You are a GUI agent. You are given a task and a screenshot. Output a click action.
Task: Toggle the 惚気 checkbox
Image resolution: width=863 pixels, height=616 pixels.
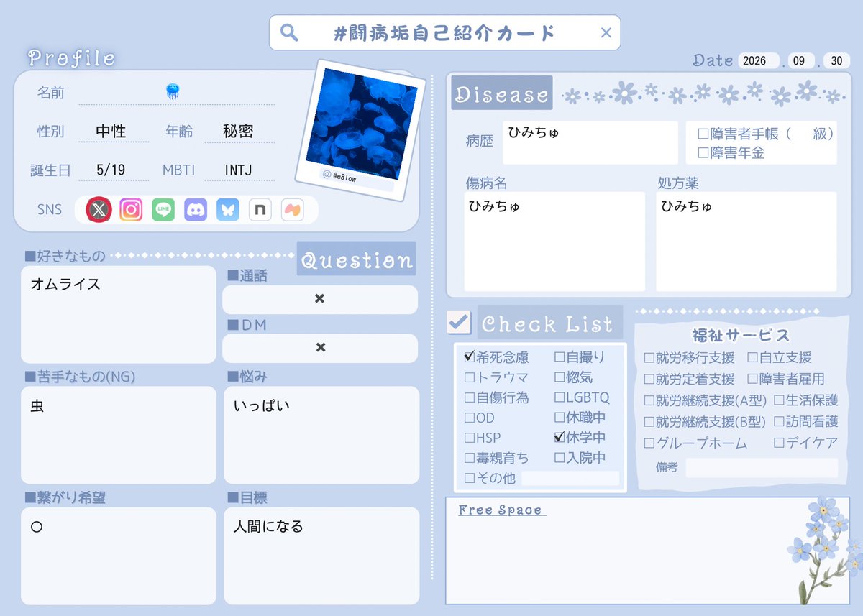tap(560, 377)
